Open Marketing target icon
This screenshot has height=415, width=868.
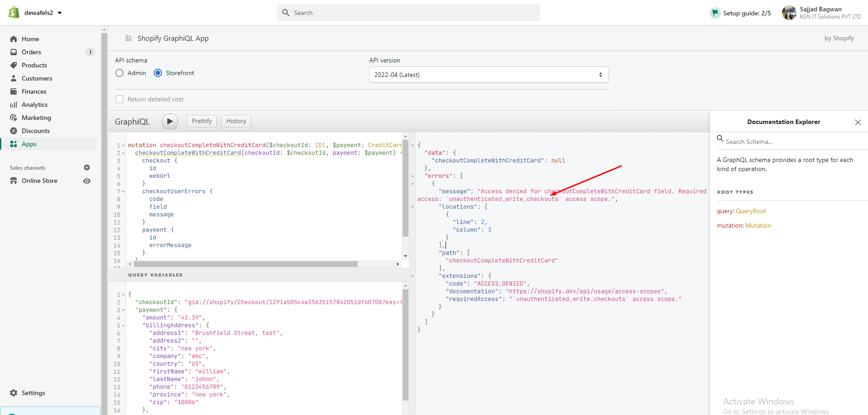14,118
